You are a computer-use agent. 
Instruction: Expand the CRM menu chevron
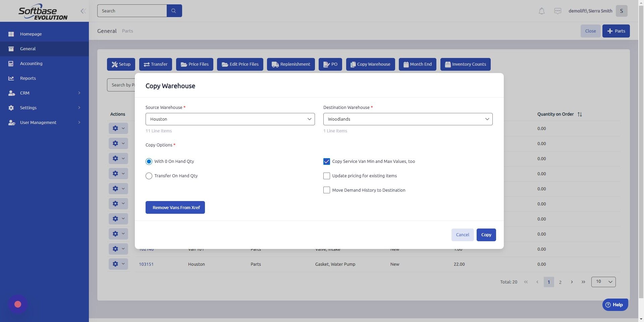(x=79, y=93)
